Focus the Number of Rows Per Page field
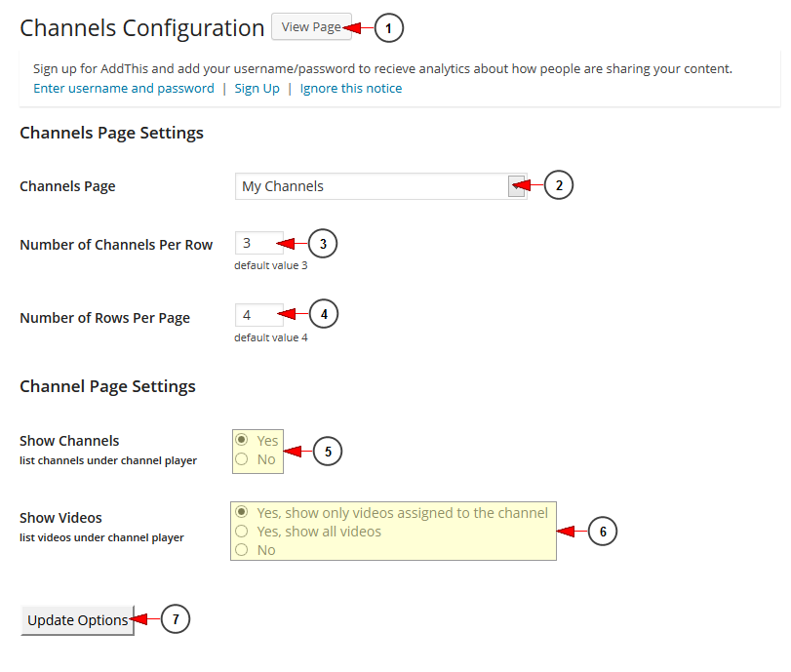This screenshot has width=791, height=672. pyautogui.click(x=258, y=315)
